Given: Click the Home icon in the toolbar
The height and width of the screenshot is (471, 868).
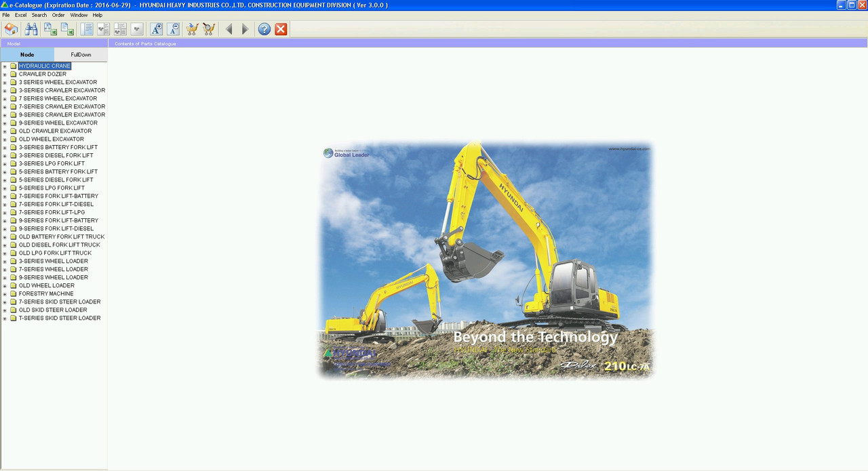Looking at the screenshot, I should tap(11, 29).
